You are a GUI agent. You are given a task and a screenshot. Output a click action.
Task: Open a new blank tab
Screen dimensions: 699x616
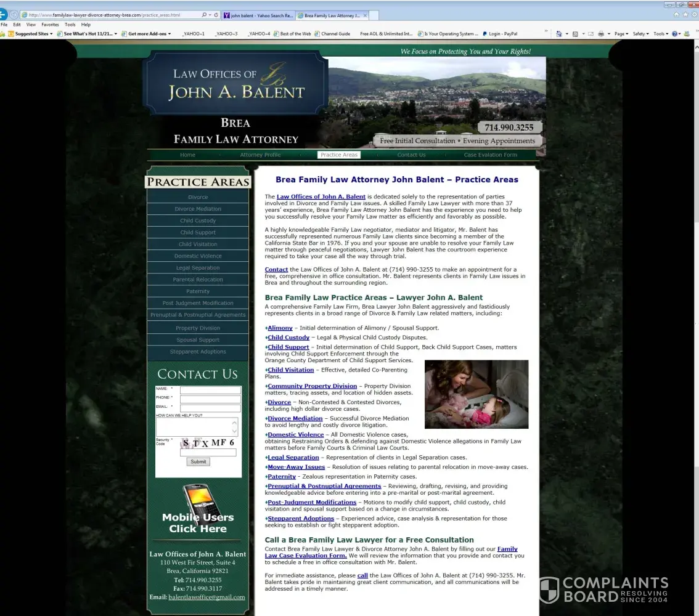(x=375, y=15)
